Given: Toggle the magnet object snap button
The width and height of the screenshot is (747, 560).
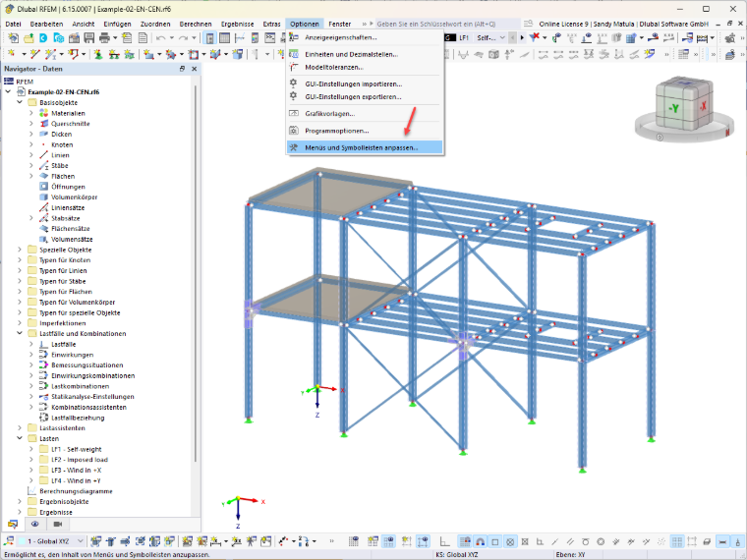Looking at the screenshot, I should pyautogui.click(x=481, y=541).
